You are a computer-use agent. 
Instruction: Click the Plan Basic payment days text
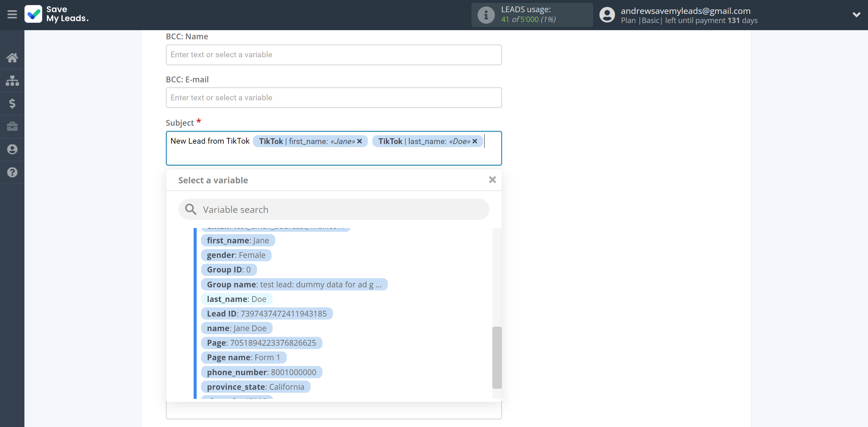coord(689,21)
